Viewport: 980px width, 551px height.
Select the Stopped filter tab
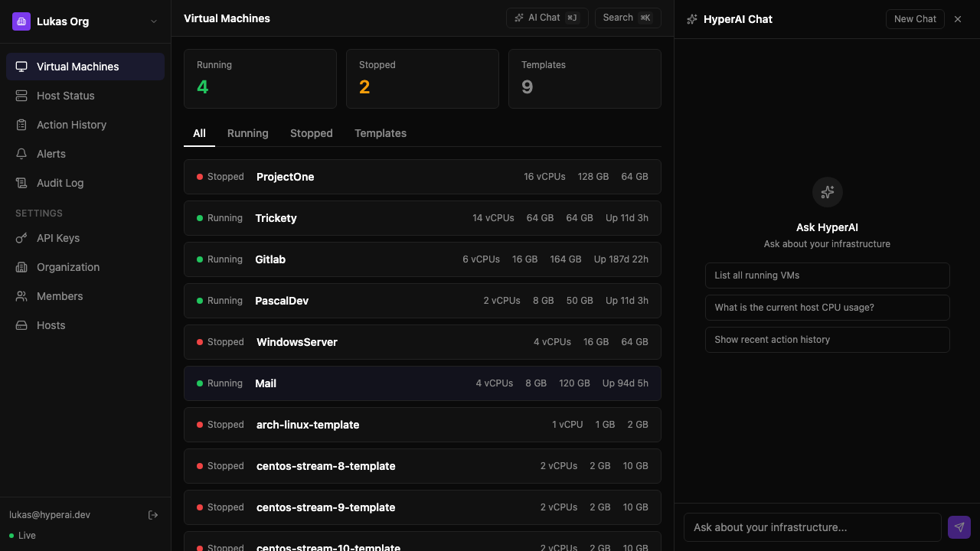pyautogui.click(x=311, y=133)
